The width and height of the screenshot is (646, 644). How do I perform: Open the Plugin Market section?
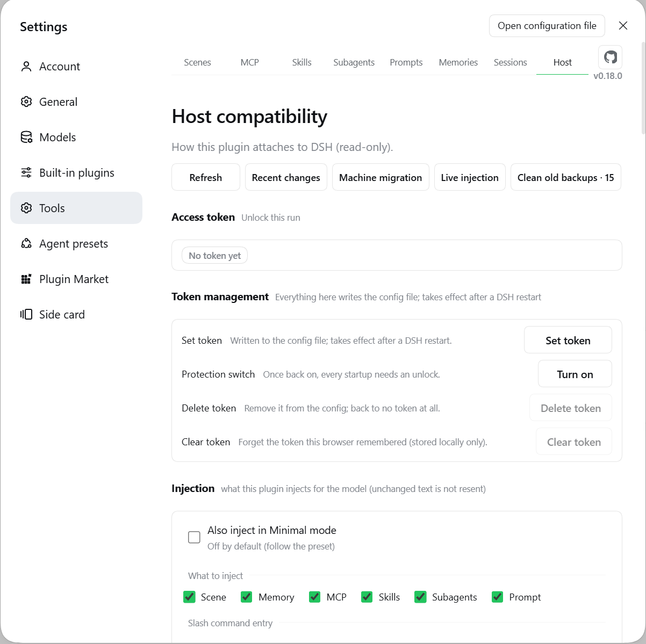76,279
